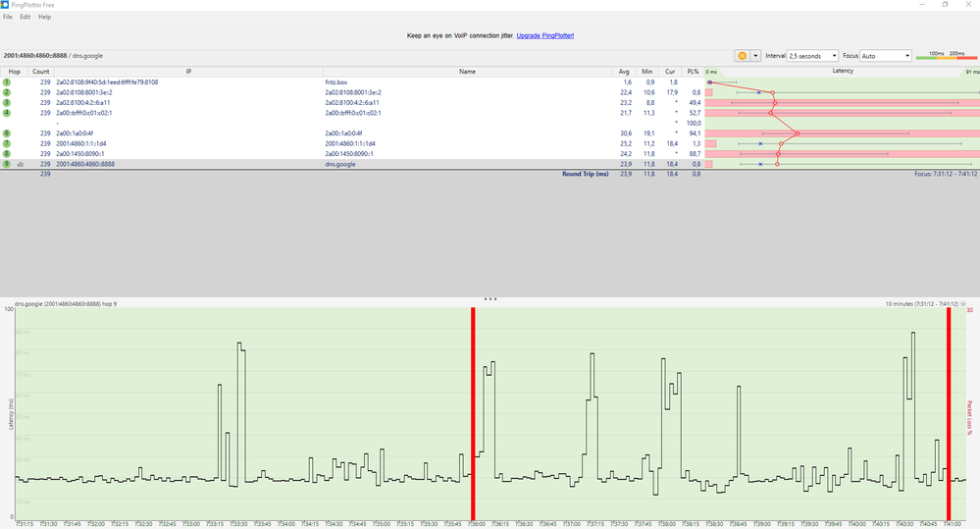
Task: Open the Edit menu
Action: click(x=25, y=17)
